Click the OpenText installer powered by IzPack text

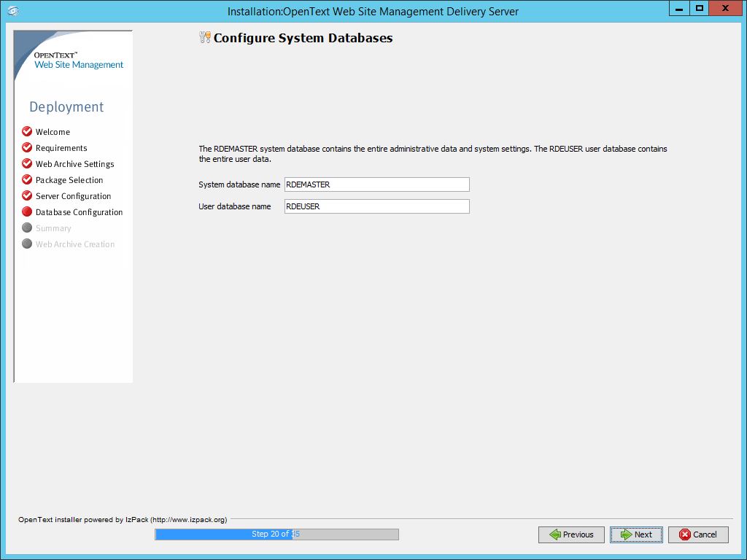click(123, 519)
